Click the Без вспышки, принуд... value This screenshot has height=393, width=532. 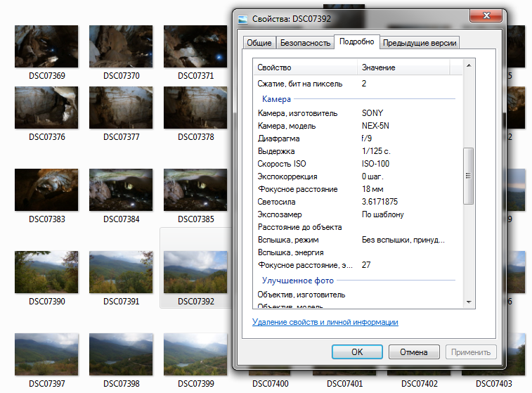403,240
